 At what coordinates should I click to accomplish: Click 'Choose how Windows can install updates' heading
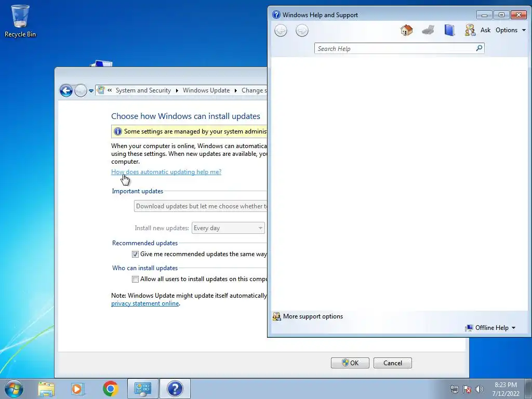[x=185, y=116]
